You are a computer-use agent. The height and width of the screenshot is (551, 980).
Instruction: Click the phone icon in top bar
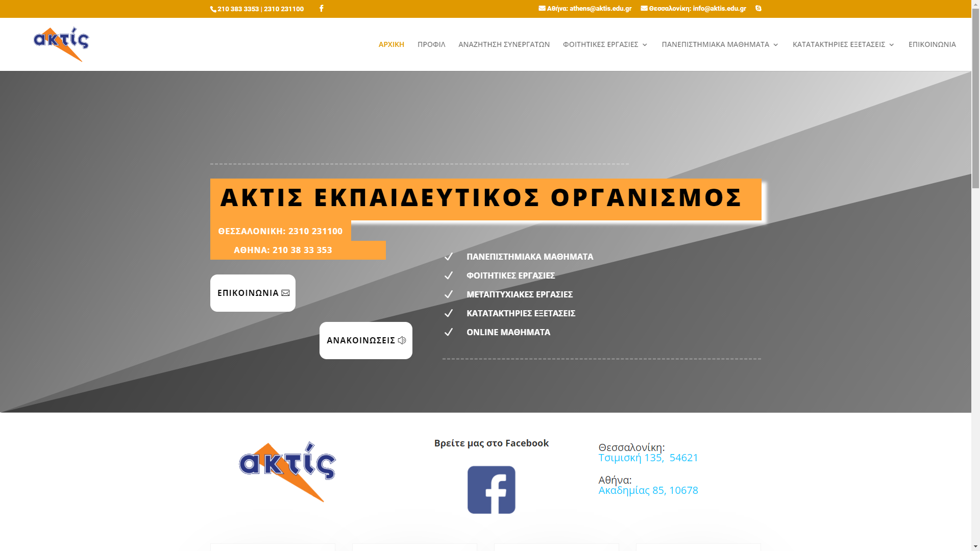[x=213, y=9]
